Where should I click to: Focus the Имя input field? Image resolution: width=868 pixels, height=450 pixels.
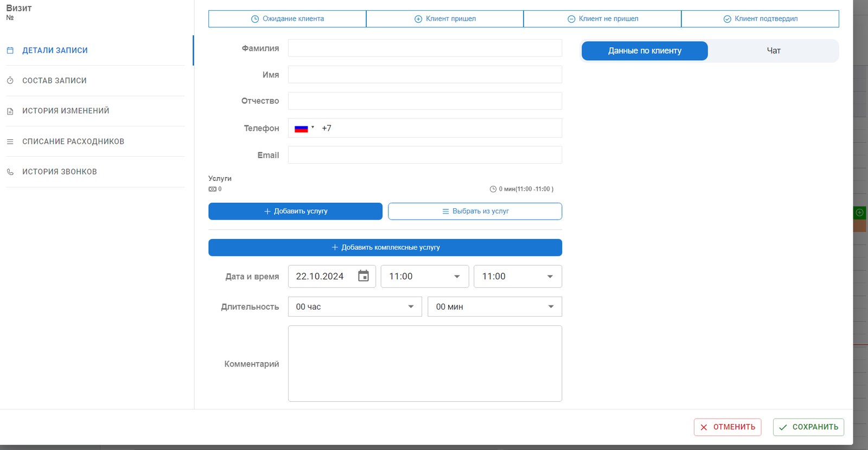point(425,75)
